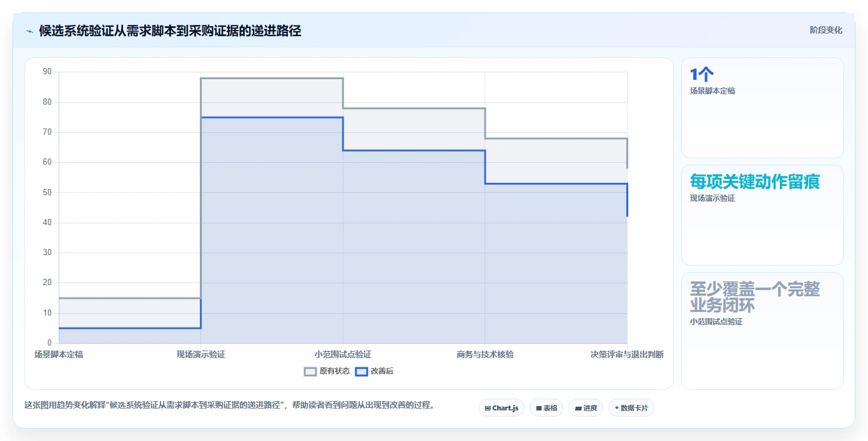Click the 场景脚本定稿 x-axis label

59,354
